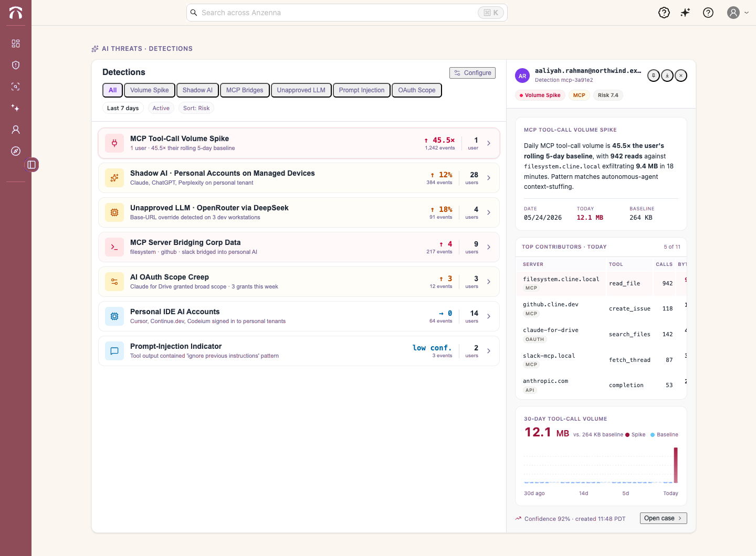Open the AI sparkles icon in sidebar
This screenshot has width=756, height=556.
coord(16,108)
